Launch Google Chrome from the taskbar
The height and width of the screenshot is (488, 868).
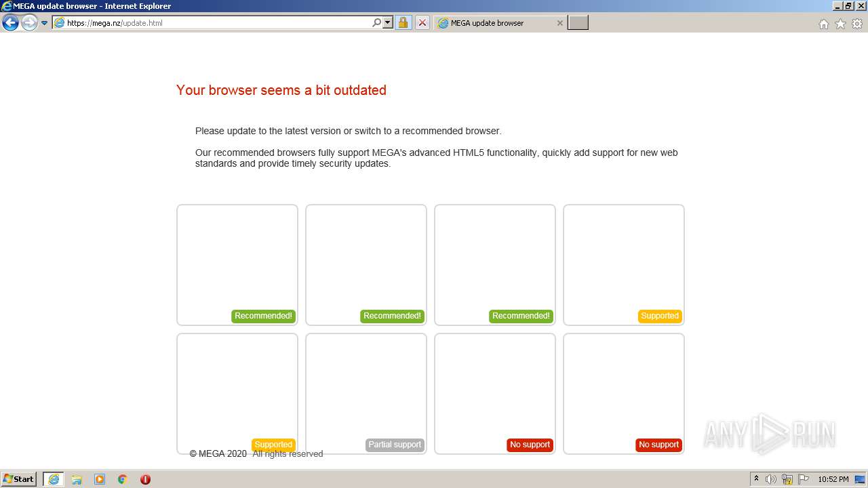(123, 479)
